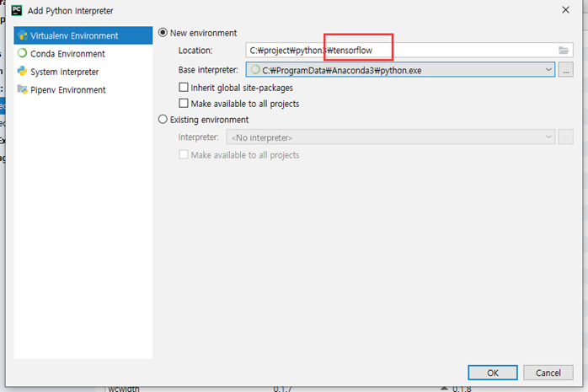Select Virtualenv Environment in the sidebar
The height and width of the screenshot is (392, 588).
click(x=83, y=35)
